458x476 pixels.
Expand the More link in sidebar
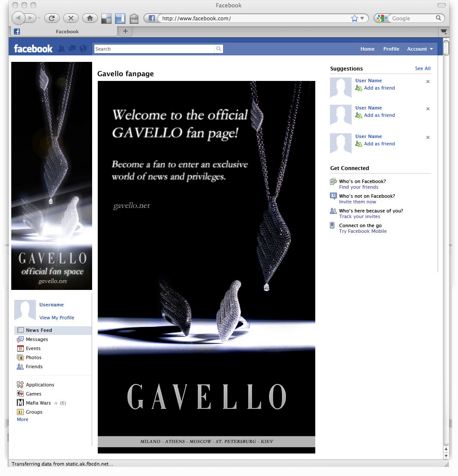click(22, 419)
